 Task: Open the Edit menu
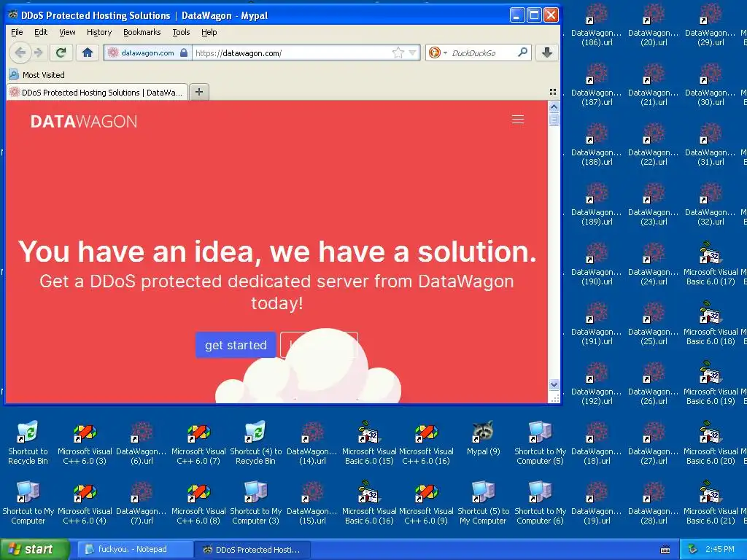(41, 32)
